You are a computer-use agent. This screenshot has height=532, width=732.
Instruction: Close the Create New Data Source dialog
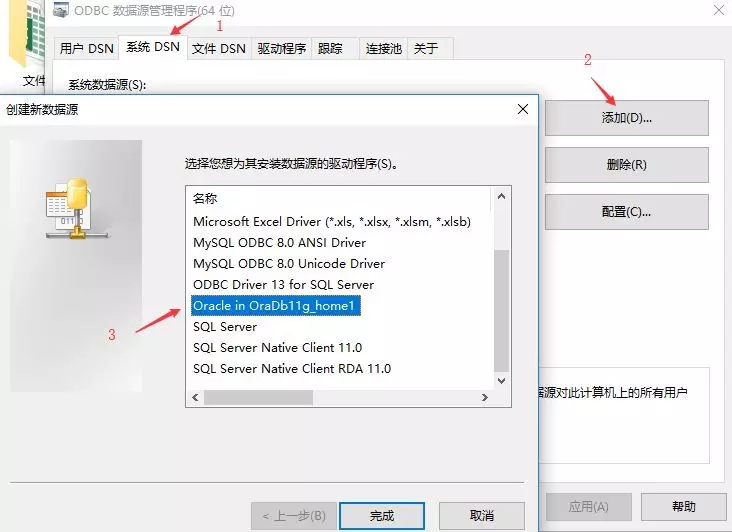[x=521, y=110]
